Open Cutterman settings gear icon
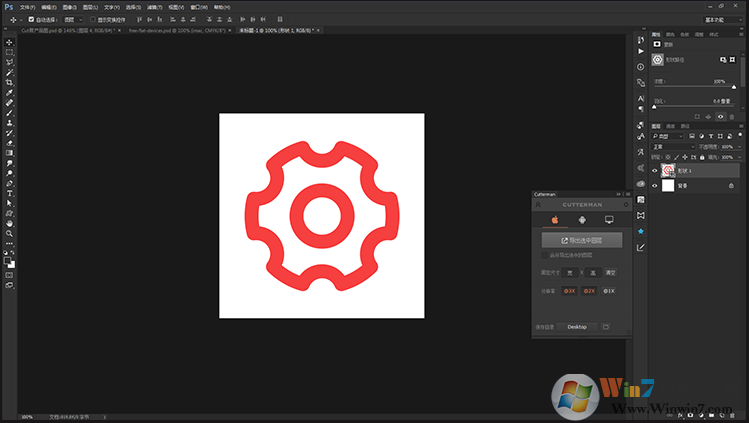The width and height of the screenshot is (749, 423). [x=625, y=205]
